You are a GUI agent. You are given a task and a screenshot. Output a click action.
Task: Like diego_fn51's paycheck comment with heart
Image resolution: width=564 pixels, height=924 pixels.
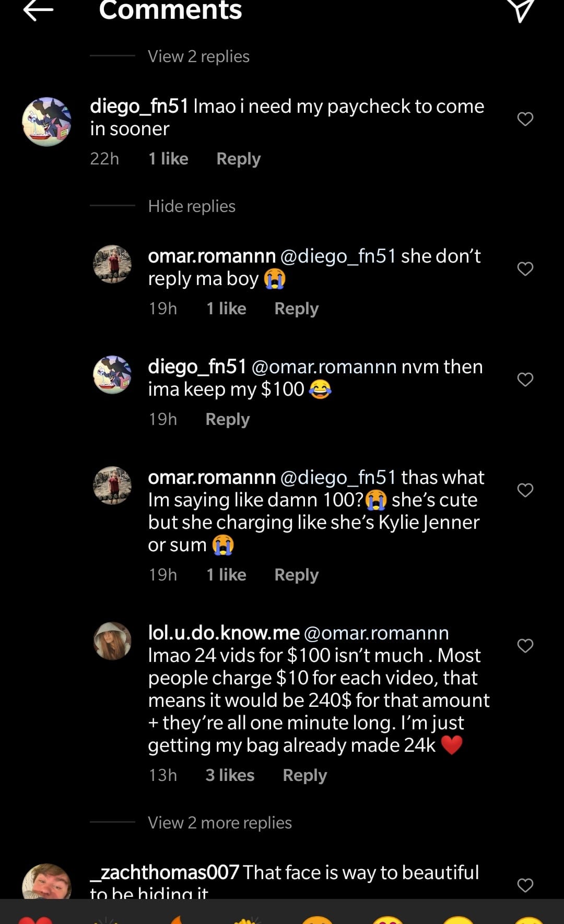pos(525,119)
